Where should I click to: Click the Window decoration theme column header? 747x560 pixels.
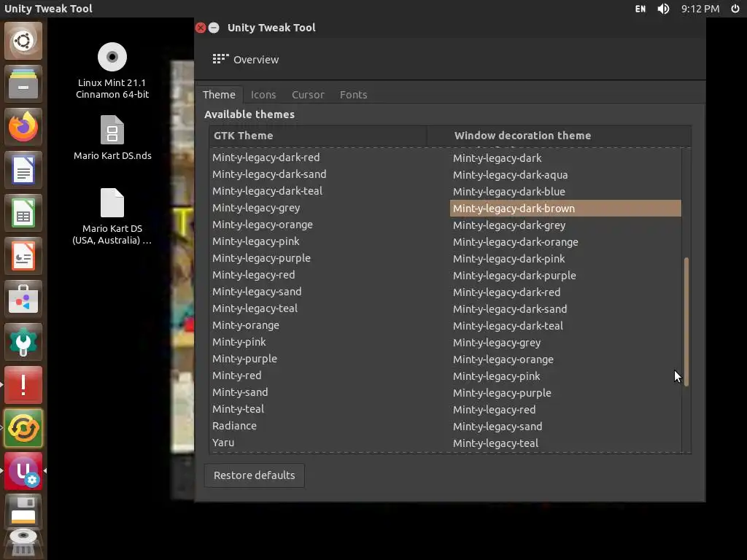tap(559, 136)
